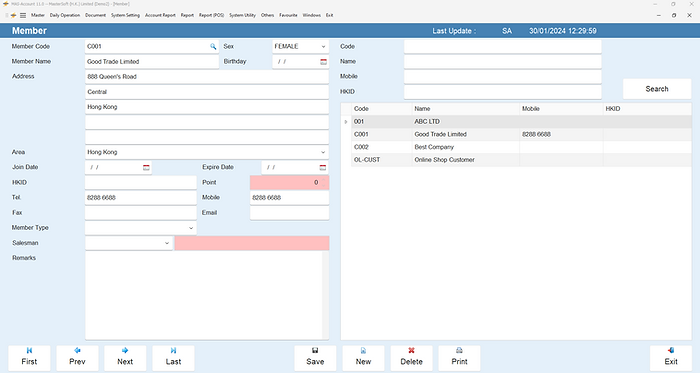Image resolution: width=700 pixels, height=373 pixels.
Task: Click the Mobile field in member form
Action: (x=289, y=198)
